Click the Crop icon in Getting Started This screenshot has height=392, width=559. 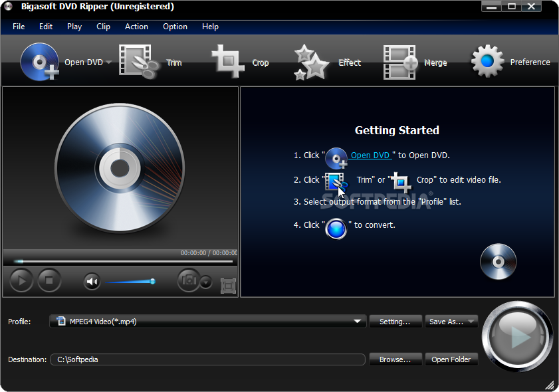401,182
